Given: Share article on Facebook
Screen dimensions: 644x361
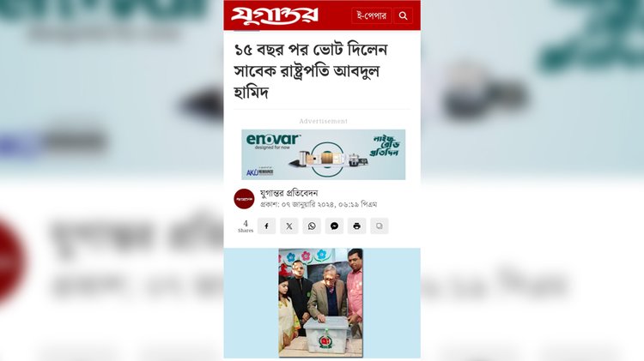Looking at the screenshot, I should pos(266,226).
